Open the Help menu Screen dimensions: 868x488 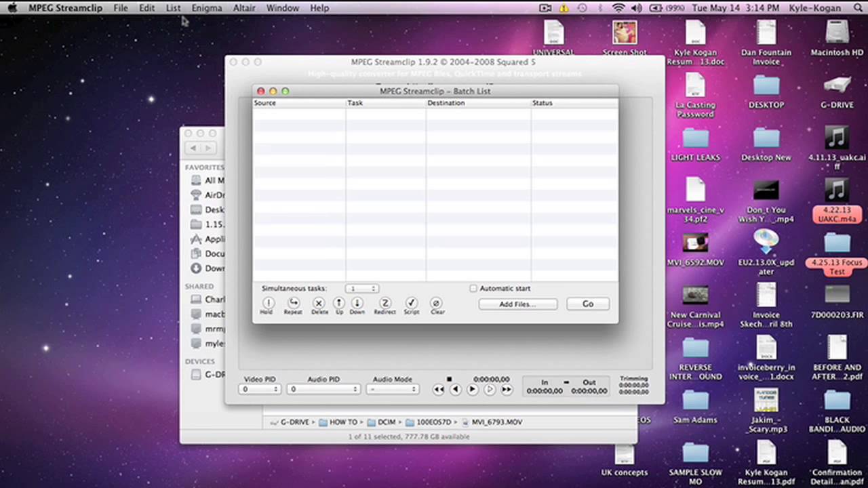click(319, 8)
